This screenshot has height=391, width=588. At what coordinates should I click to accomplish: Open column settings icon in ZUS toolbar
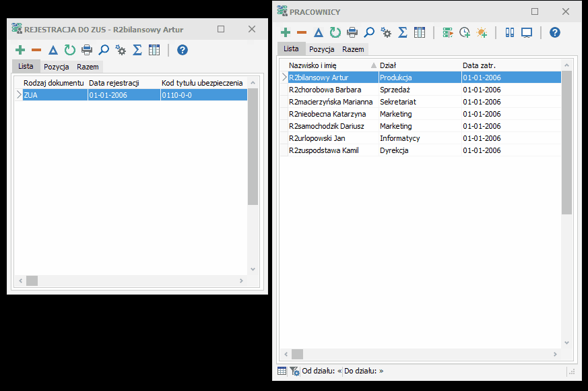point(154,50)
